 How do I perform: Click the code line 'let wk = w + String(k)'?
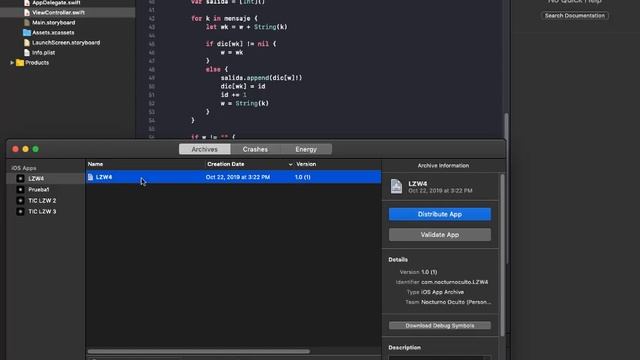point(247,27)
